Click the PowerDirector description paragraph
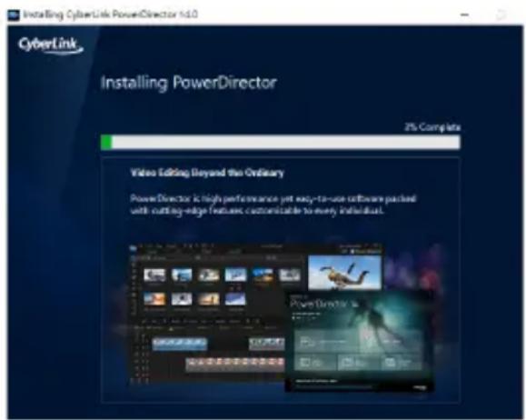The height and width of the screenshot is (420, 526). click(273, 205)
